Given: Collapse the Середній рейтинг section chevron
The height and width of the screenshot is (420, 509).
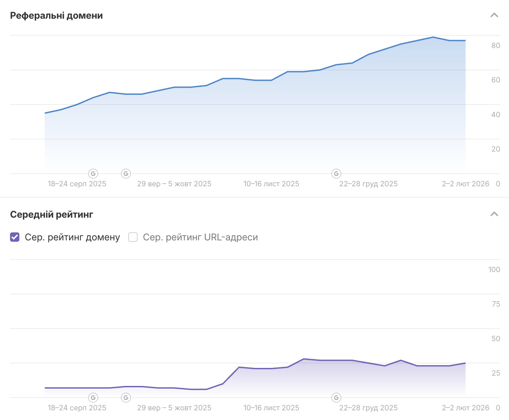Looking at the screenshot, I should 494,214.
